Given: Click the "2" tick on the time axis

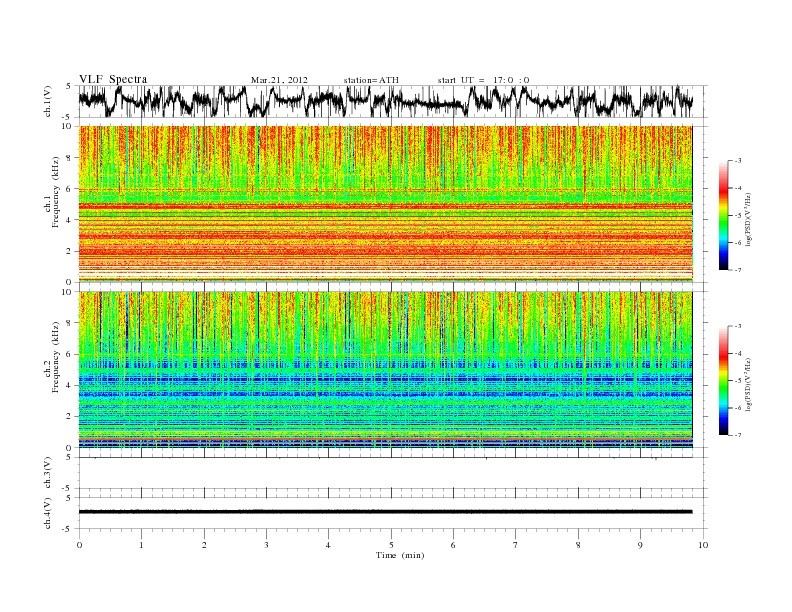Looking at the screenshot, I should tap(204, 545).
